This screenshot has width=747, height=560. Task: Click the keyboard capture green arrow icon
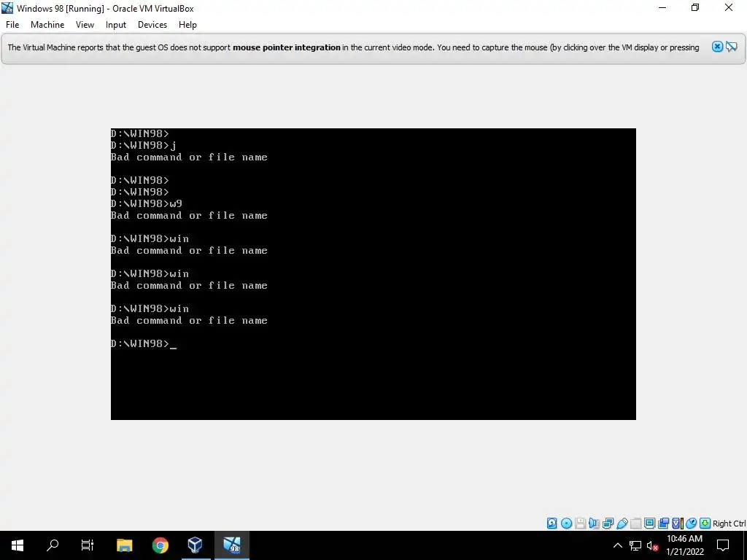(x=705, y=524)
